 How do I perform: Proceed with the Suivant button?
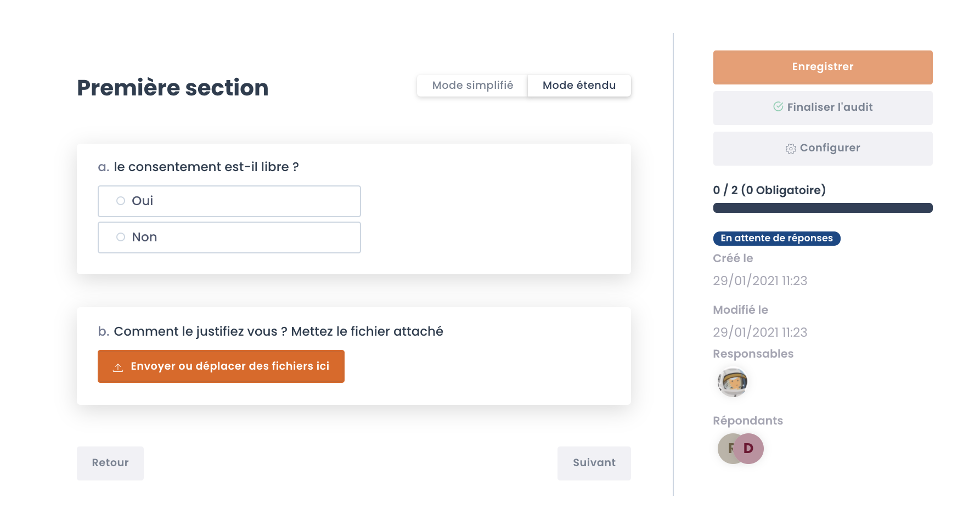pos(594,463)
